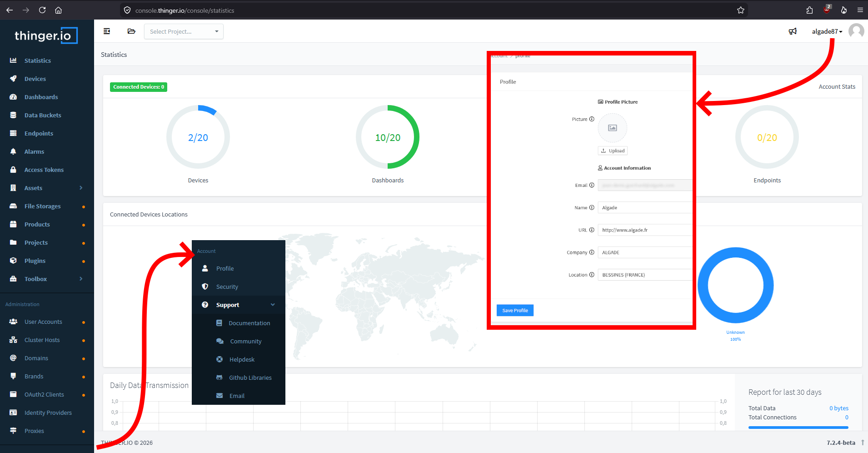Click the Company field containing ALGADE
The height and width of the screenshot is (453, 868).
click(645, 252)
